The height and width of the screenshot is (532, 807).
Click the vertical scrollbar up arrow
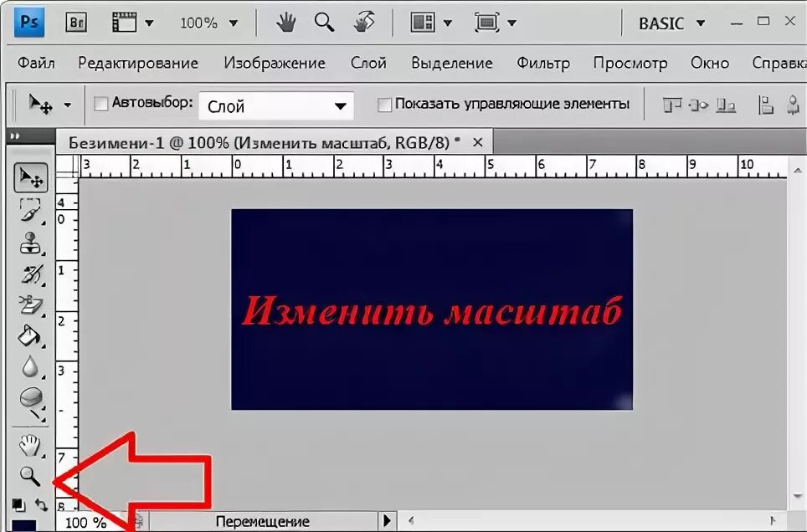[x=798, y=171]
